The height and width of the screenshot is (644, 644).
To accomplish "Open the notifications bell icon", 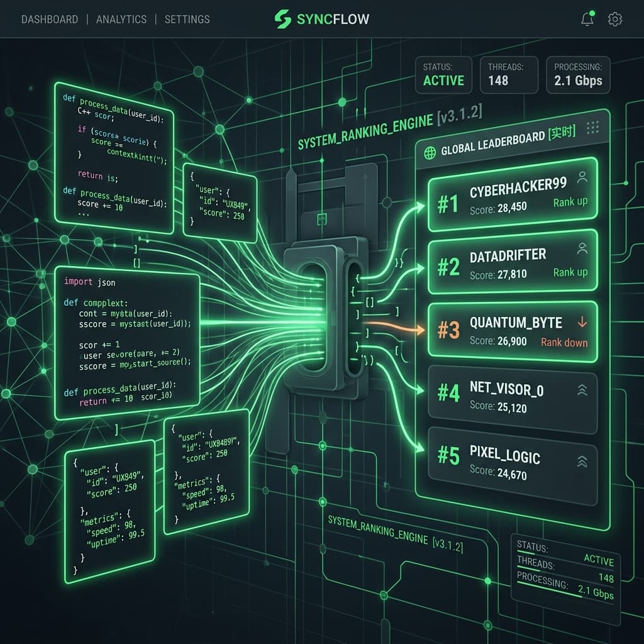I will pyautogui.click(x=588, y=19).
